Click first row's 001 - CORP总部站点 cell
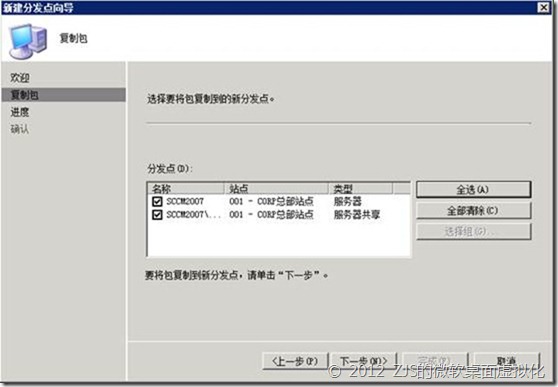This screenshot has height=387, width=558. tap(272, 202)
